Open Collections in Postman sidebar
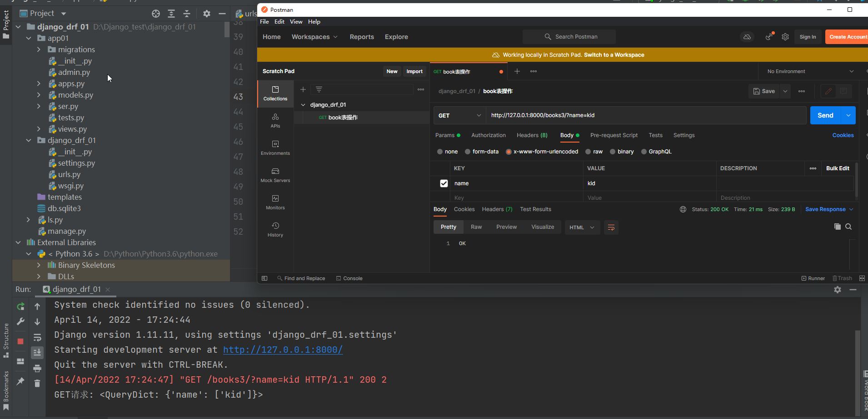868x419 pixels. point(275,94)
